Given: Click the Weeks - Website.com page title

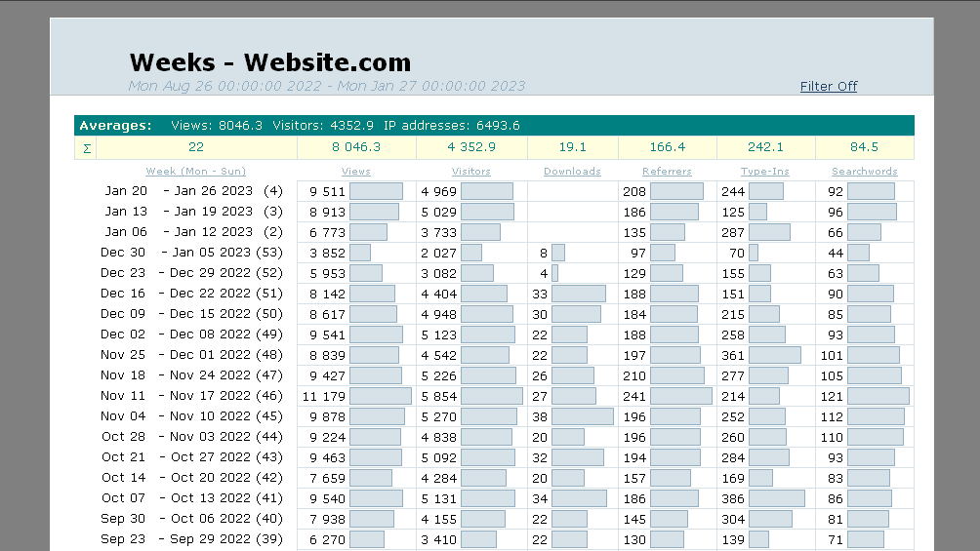Looking at the screenshot, I should pos(270,62).
